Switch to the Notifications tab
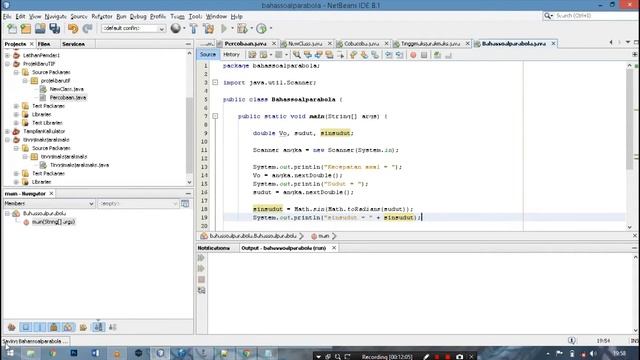The width and height of the screenshot is (640, 360). (x=213, y=248)
